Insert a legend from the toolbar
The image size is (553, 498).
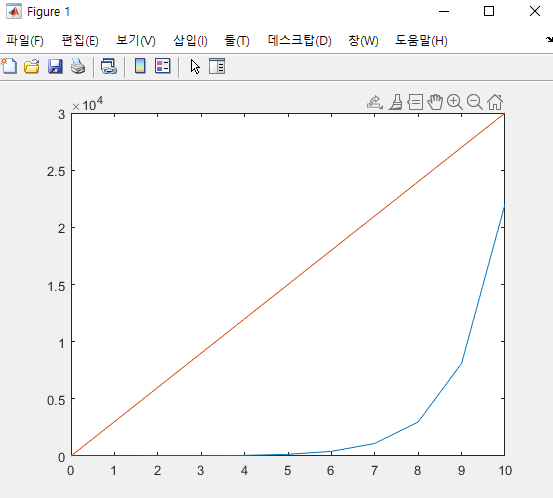coord(163,66)
